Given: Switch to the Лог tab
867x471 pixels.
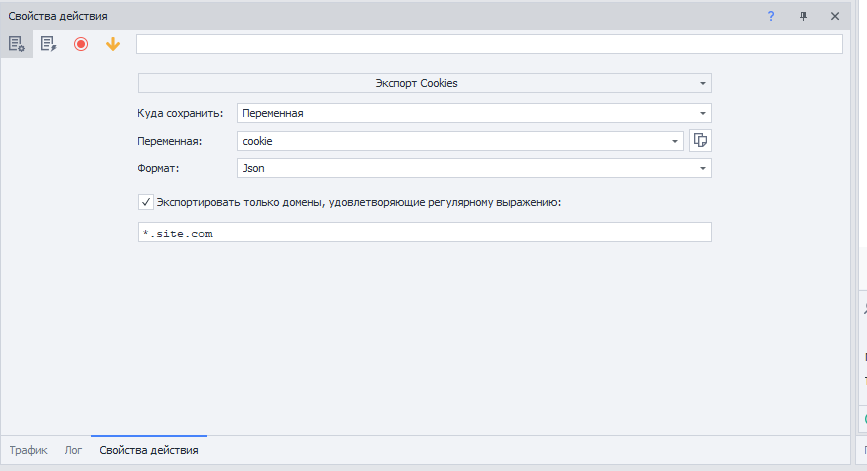Looking at the screenshot, I should [73, 451].
